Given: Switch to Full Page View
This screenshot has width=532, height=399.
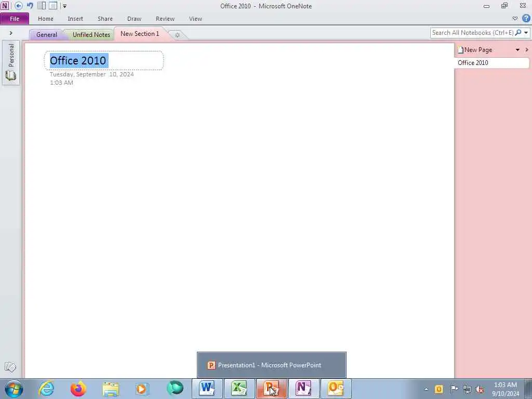Looking at the screenshot, I should [x=53, y=6].
